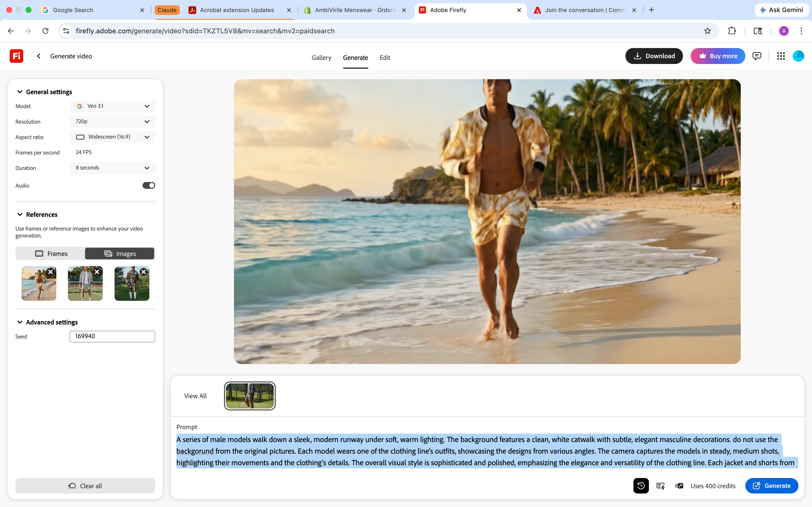
Task: Open the feedback chat icon
Action: 757,56
